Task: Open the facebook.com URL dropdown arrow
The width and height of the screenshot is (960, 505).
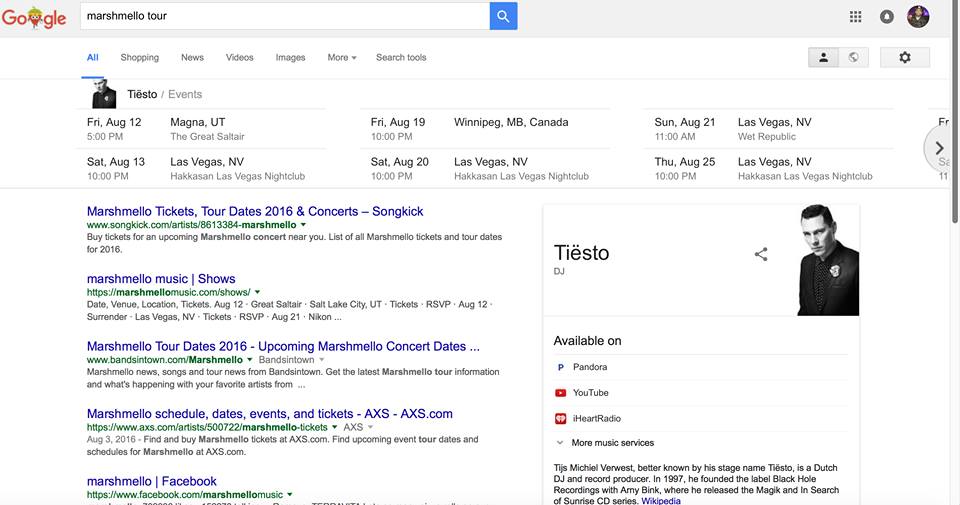Action: pyautogui.click(x=290, y=495)
